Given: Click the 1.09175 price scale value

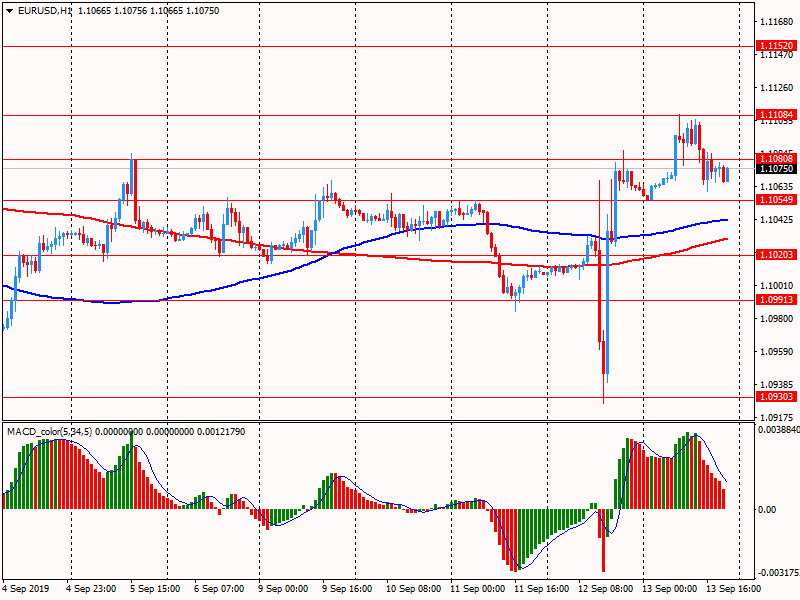Looking at the screenshot, I should pyautogui.click(x=777, y=415).
